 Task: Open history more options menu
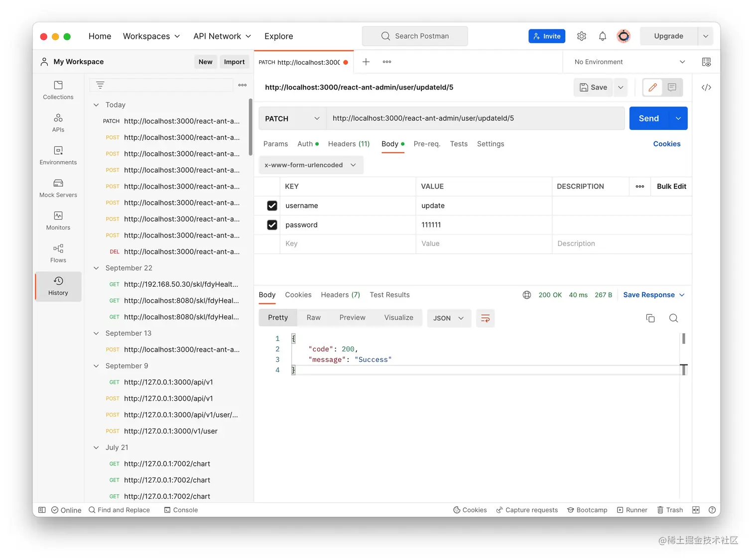pos(243,85)
